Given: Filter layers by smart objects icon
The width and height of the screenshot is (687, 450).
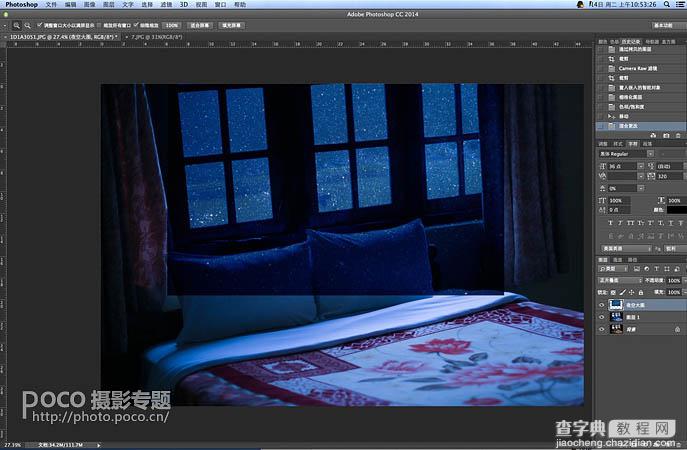Looking at the screenshot, I should (x=677, y=269).
